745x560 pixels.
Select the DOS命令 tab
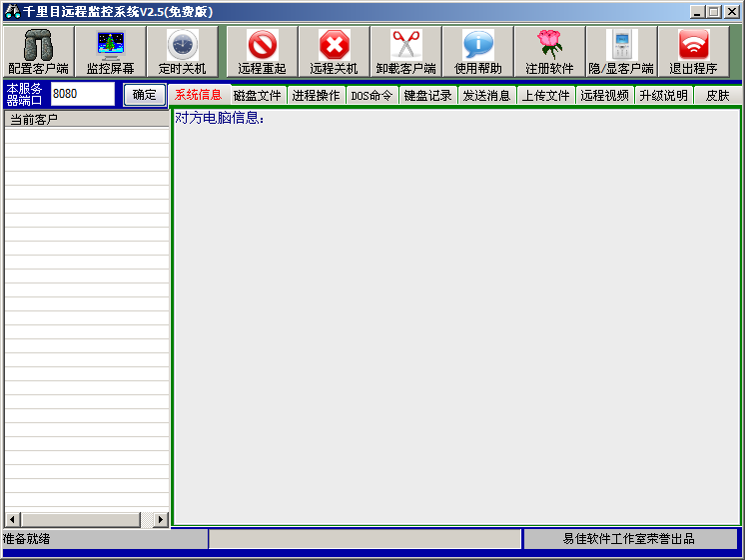click(x=372, y=96)
